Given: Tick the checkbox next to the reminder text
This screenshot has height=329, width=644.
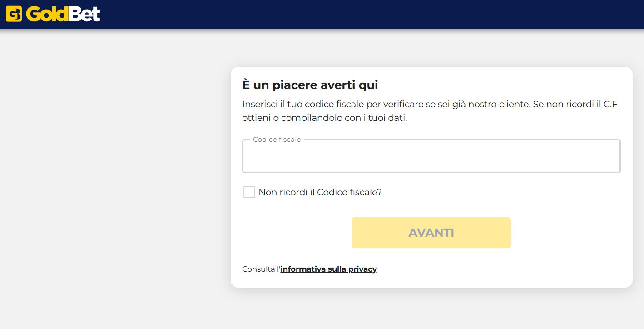Looking at the screenshot, I should 249,192.
